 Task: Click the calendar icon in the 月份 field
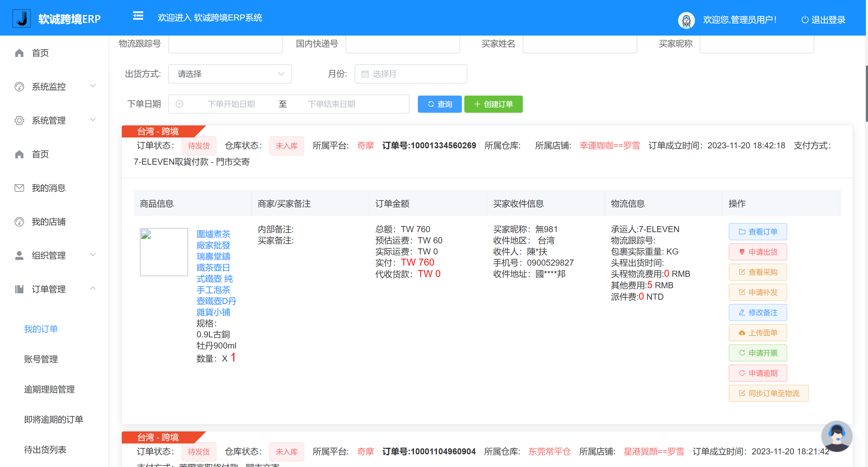pos(365,74)
